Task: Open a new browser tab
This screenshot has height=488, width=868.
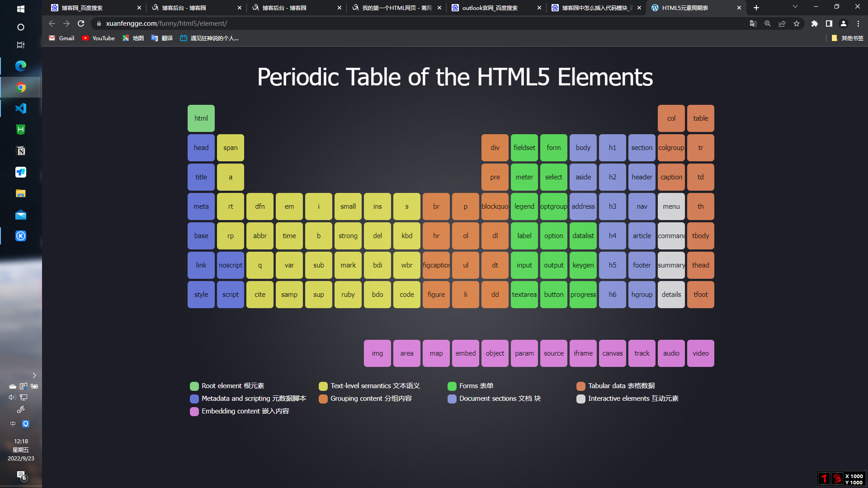Action: pos(756,8)
